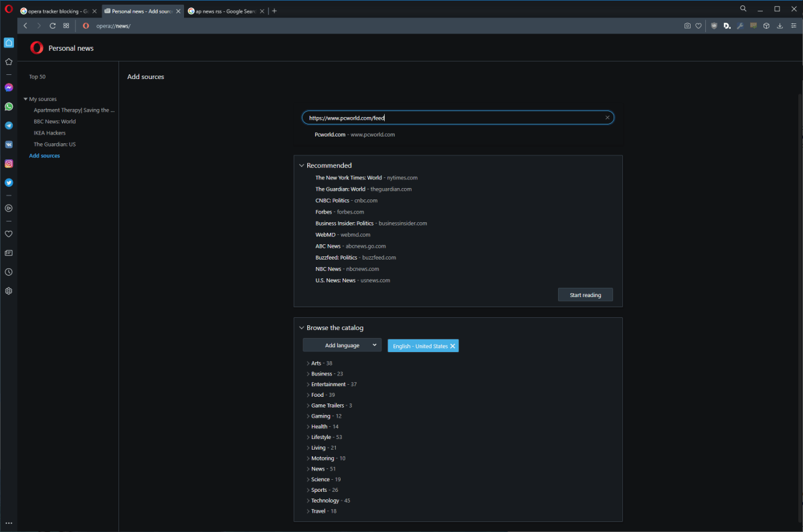Add CNBC: Politics recommended source
The height and width of the screenshot is (532, 803).
(x=347, y=201)
